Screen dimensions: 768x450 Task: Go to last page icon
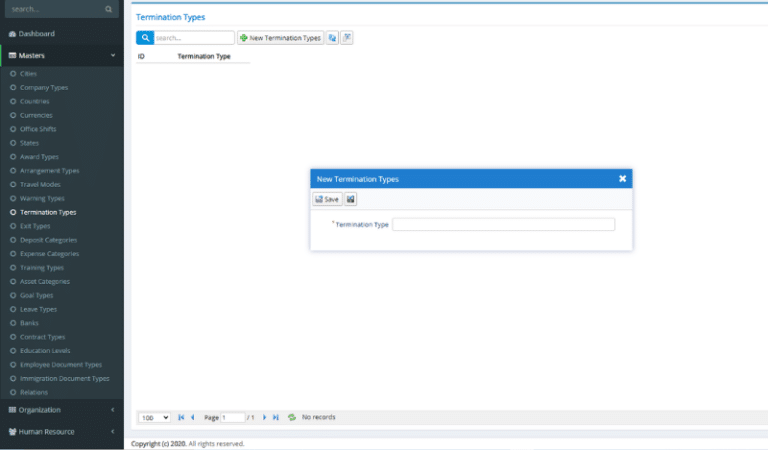pyautogui.click(x=276, y=417)
